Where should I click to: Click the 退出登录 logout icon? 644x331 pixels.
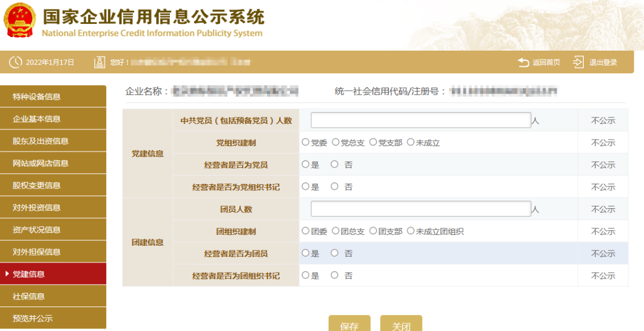coord(578,62)
